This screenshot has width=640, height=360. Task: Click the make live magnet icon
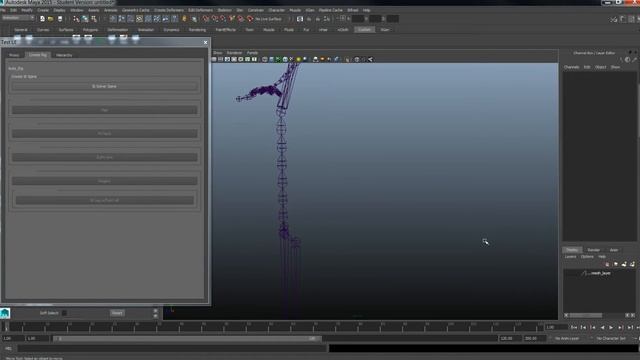[250, 19]
